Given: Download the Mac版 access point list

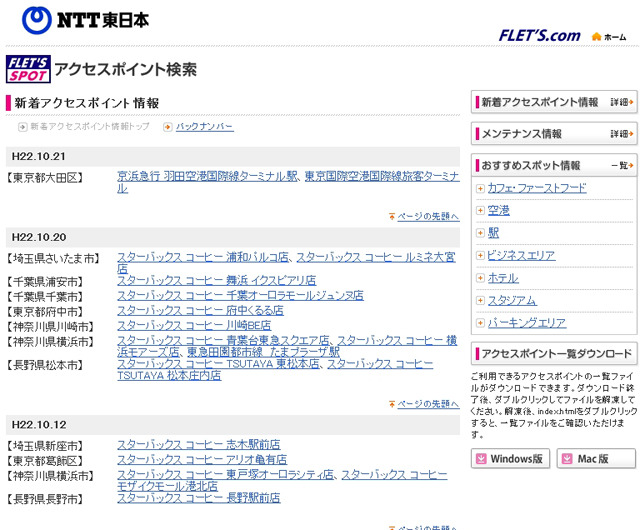Looking at the screenshot, I should 596,459.
